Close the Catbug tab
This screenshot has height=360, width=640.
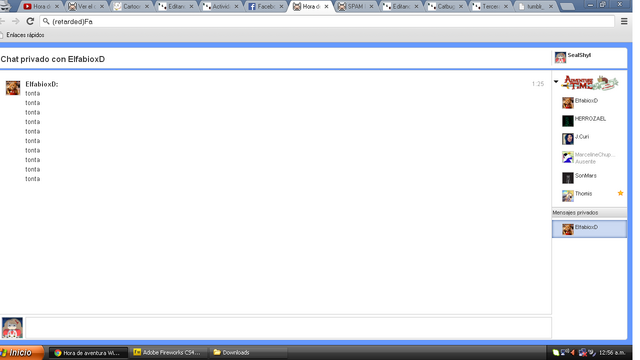[461, 7]
